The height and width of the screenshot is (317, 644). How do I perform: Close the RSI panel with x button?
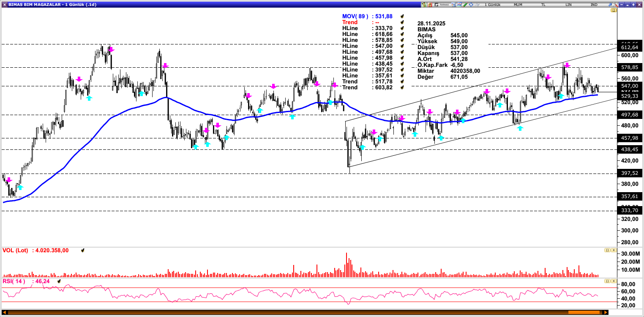613,281
